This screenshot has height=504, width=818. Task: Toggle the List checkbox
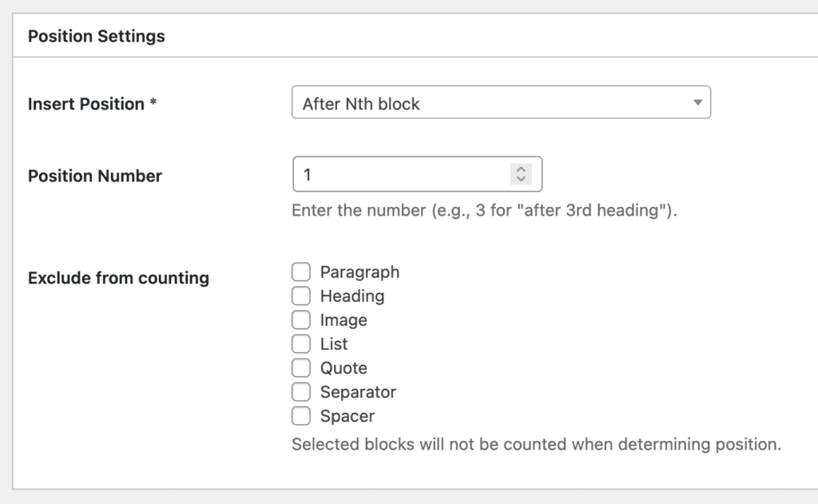click(x=301, y=344)
